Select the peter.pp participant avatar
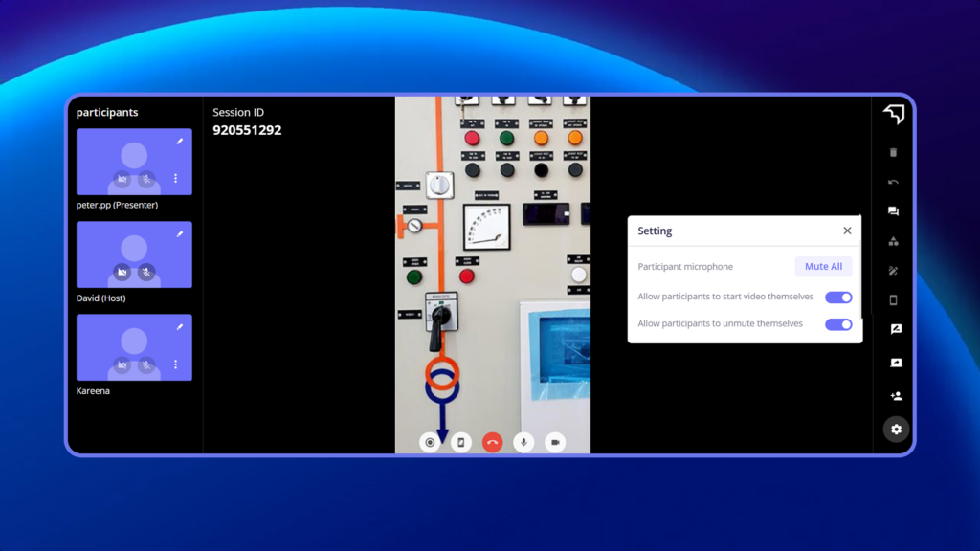The image size is (980, 551). coord(134,160)
